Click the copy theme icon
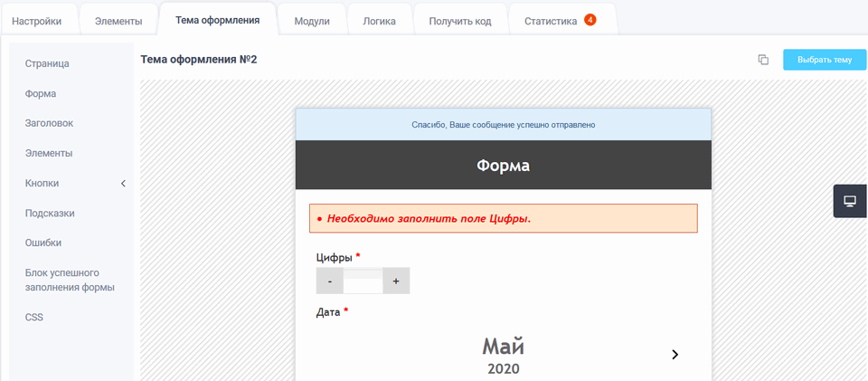 click(x=763, y=60)
